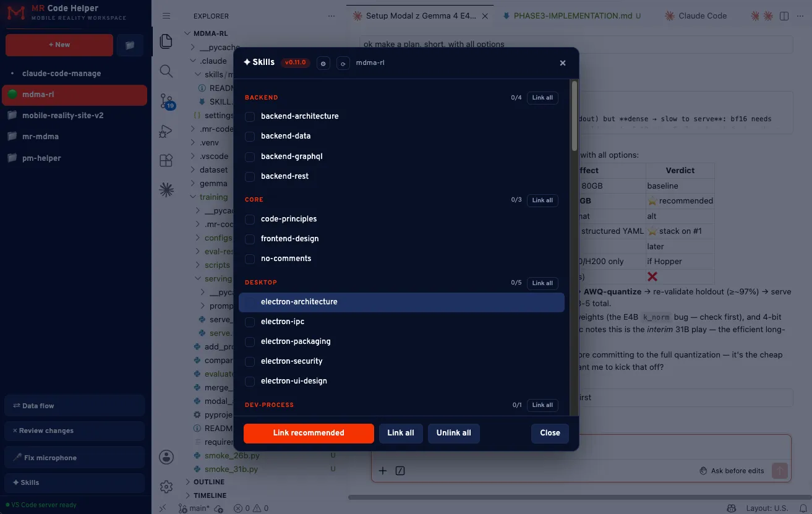
Task: Click Link all for the BACKEND group
Action: pos(542,98)
